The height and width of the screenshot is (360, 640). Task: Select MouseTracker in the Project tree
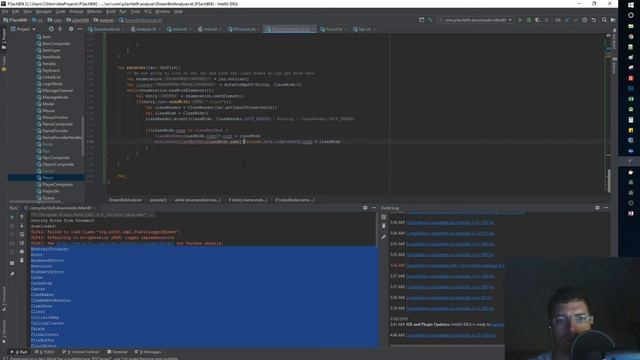coord(55,117)
